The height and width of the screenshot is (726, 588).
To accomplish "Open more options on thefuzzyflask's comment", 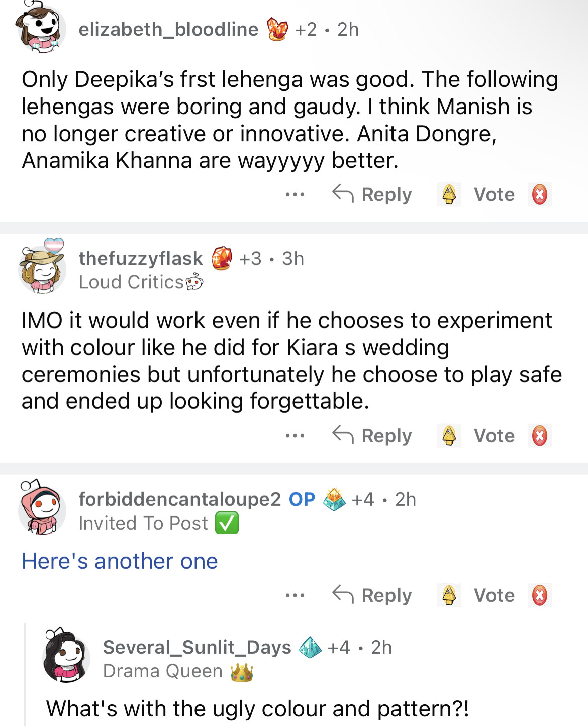I will coord(295,436).
